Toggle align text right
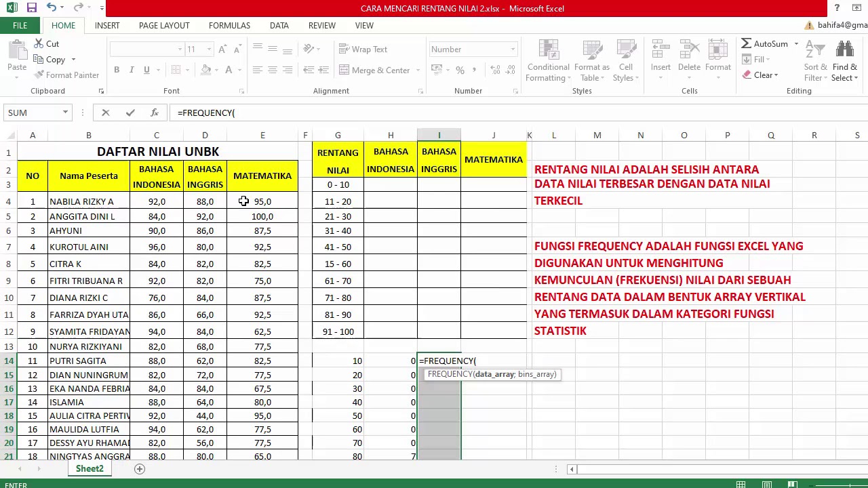The height and width of the screenshot is (488, 868). [287, 70]
